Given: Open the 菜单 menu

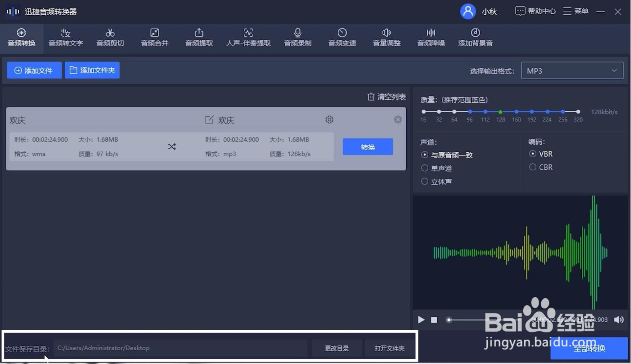Looking at the screenshot, I should [576, 11].
